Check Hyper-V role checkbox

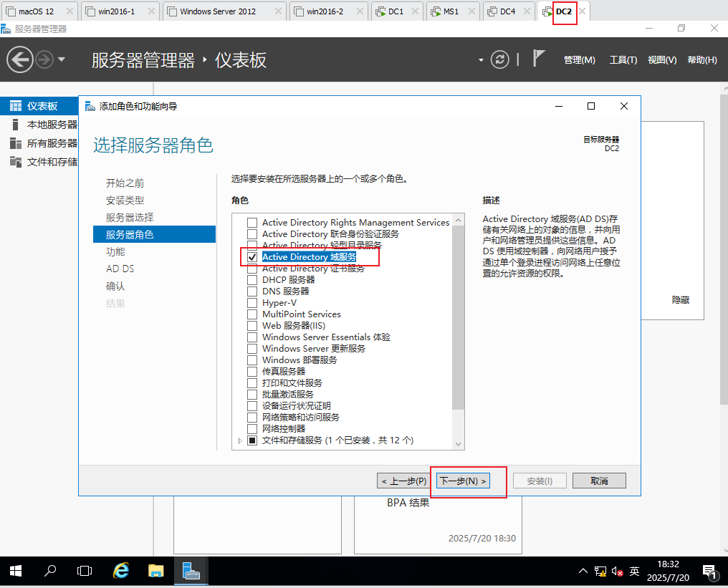point(252,302)
